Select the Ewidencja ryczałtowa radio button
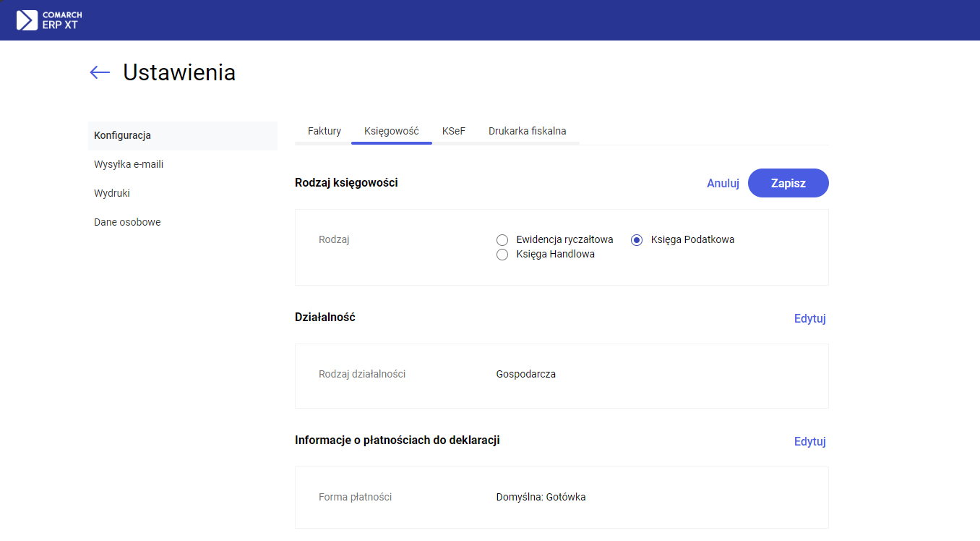This screenshot has height=541, width=980. point(502,240)
